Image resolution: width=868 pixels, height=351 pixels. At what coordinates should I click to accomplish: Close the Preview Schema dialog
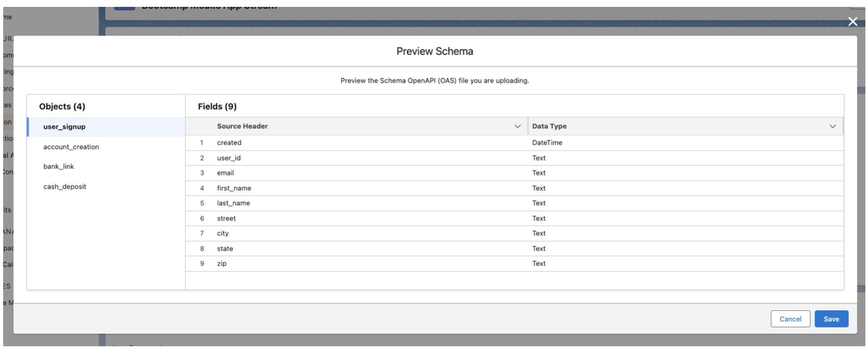click(x=853, y=21)
